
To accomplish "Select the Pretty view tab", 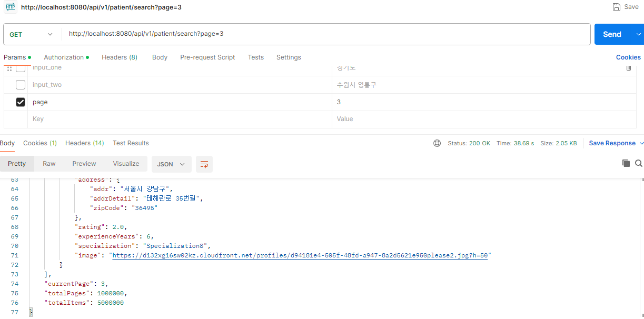I will click(17, 164).
